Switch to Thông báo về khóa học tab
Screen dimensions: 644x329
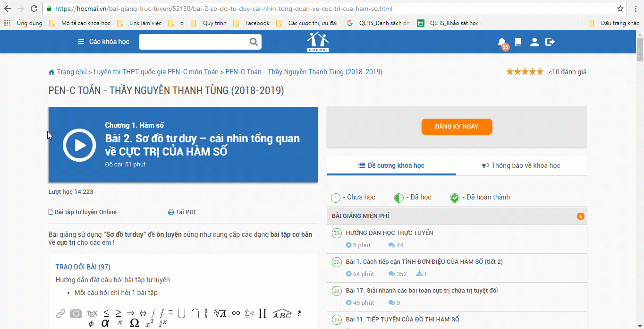tap(521, 165)
